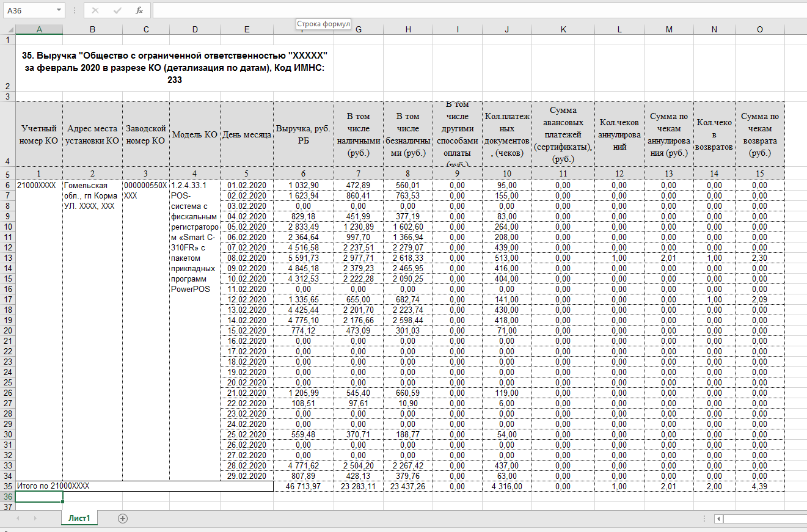Select the cash total cell 23 283,11
The image size is (807, 532).
pyautogui.click(x=359, y=486)
